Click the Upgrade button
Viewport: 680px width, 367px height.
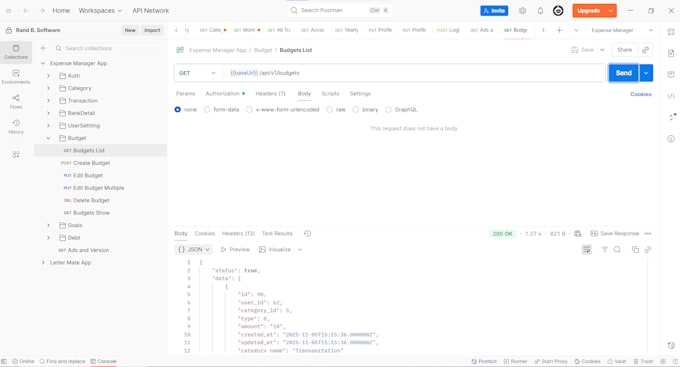pyautogui.click(x=588, y=10)
